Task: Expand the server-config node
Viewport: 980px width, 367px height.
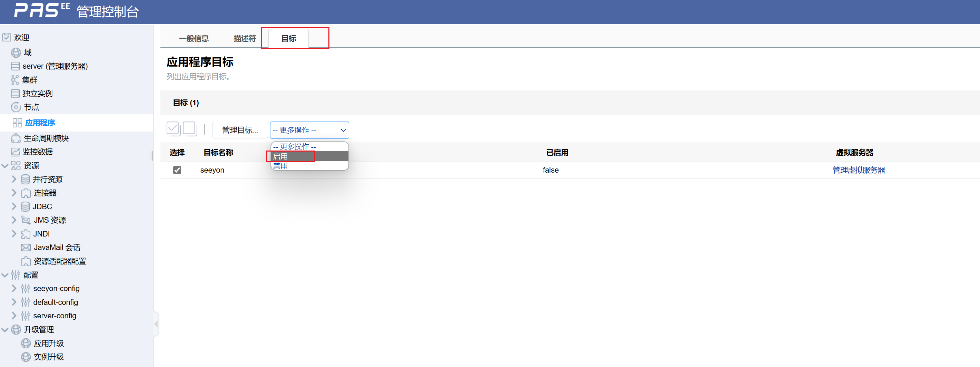Action: pyautogui.click(x=14, y=316)
